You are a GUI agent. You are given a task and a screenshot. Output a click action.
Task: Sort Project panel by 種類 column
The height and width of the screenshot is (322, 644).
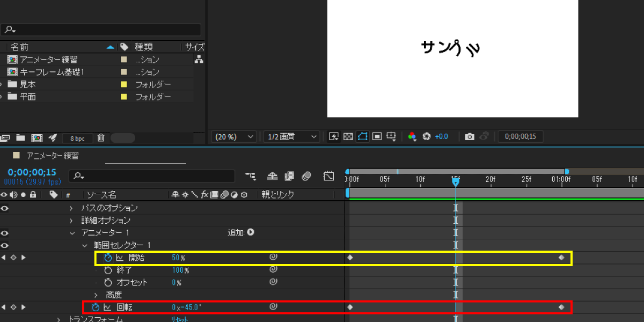[x=144, y=47]
